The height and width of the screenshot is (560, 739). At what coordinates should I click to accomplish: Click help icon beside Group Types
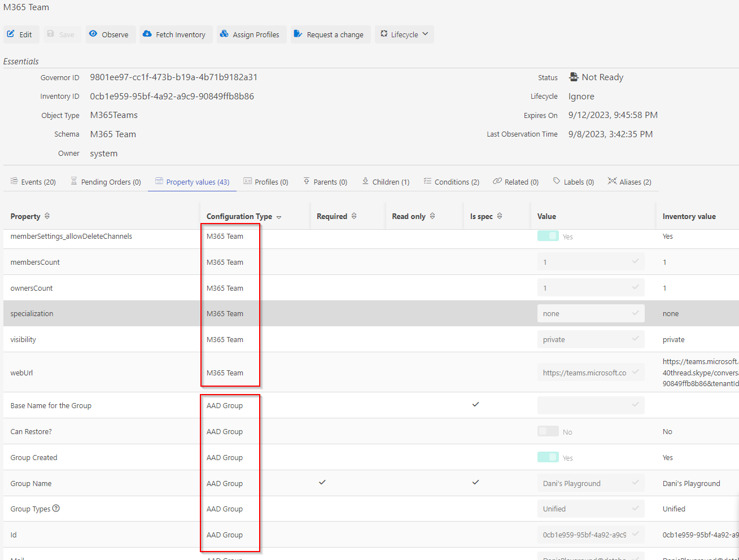(56, 509)
